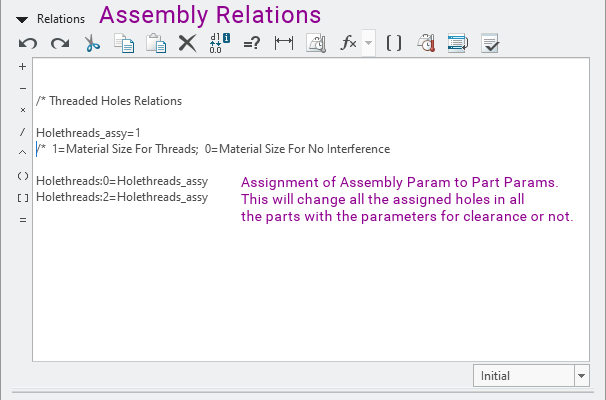Click the Relations section label
Image resolution: width=606 pixels, height=400 pixels.
tap(61, 19)
